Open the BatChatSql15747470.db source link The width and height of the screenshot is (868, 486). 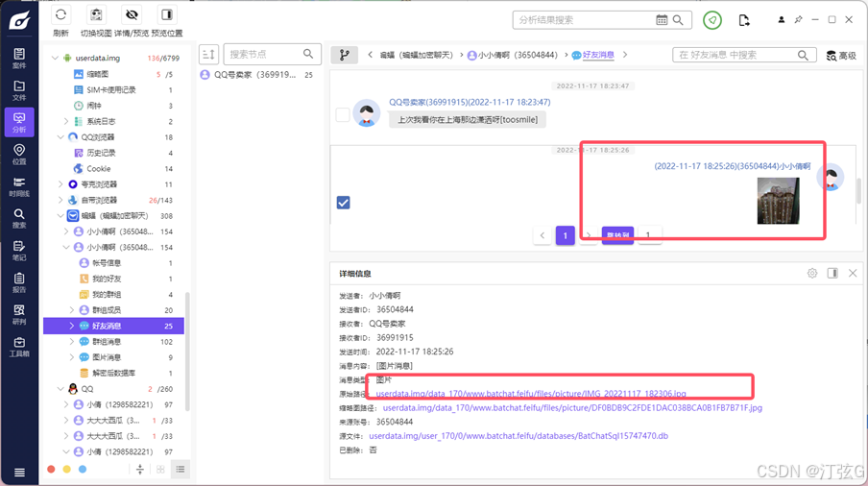tap(518, 436)
